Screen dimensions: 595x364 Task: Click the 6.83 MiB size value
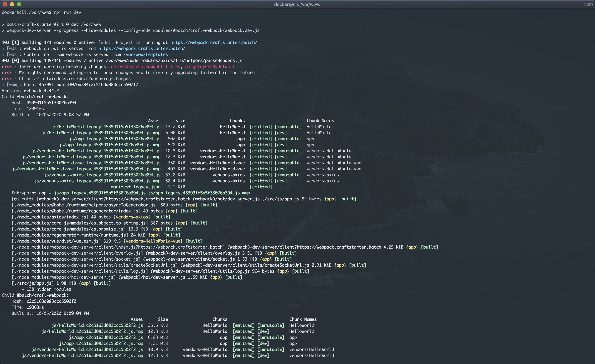tap(158, 337)
